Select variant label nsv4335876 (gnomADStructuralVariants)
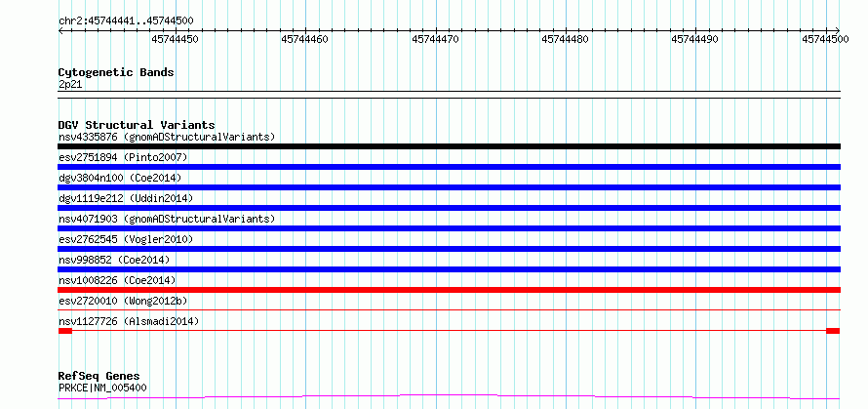Image resolution: width=868 pixels, height=409 pixels. tap(167, 137)
